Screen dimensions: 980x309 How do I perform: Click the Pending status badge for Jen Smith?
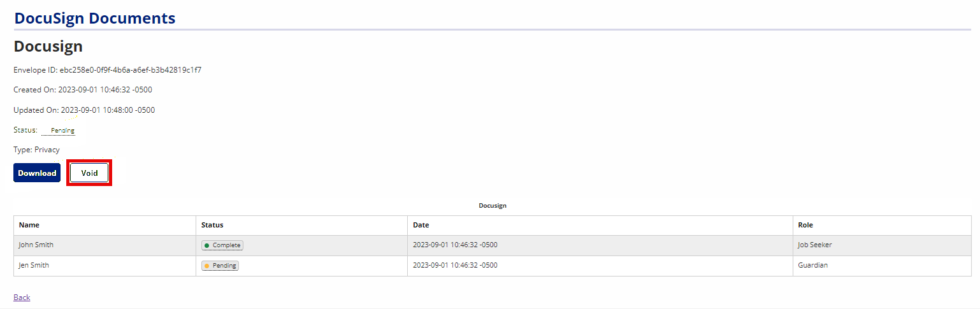(x=220, y=266)
